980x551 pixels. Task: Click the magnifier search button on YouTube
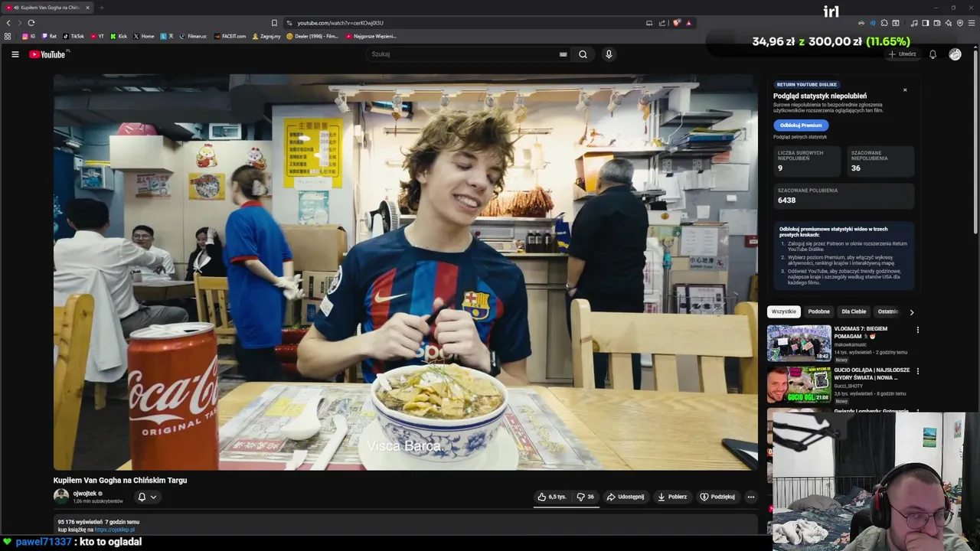583,54
